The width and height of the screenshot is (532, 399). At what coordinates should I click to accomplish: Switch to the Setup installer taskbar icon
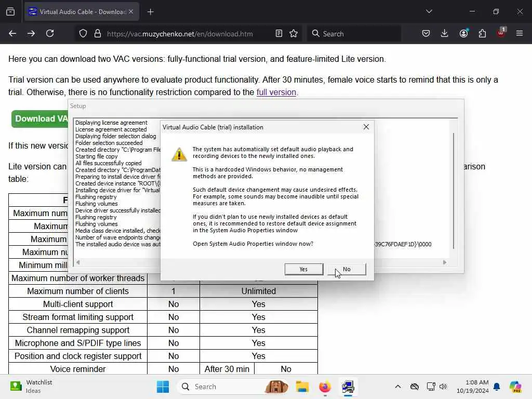(348, 387)
